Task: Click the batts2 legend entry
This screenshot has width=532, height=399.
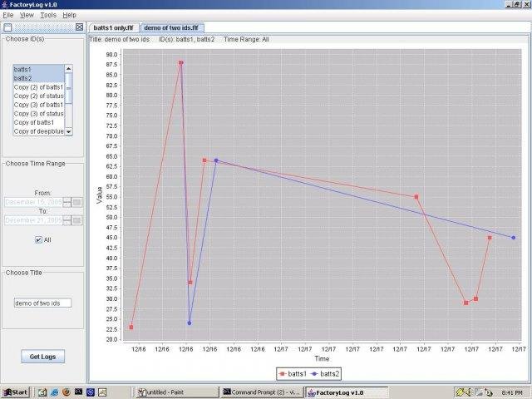Action: pyautogui.click(x=325, y=374)
